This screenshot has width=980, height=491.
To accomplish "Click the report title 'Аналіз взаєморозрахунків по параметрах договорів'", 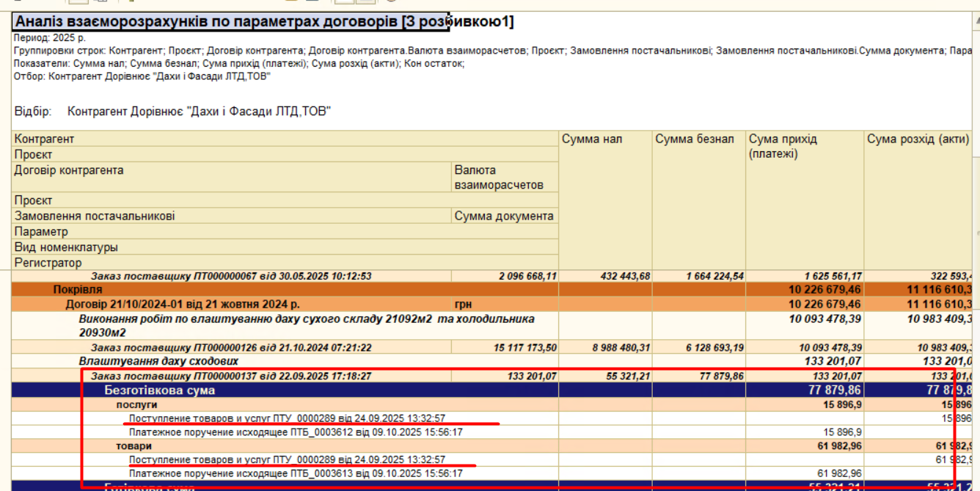I will point(231,22).
